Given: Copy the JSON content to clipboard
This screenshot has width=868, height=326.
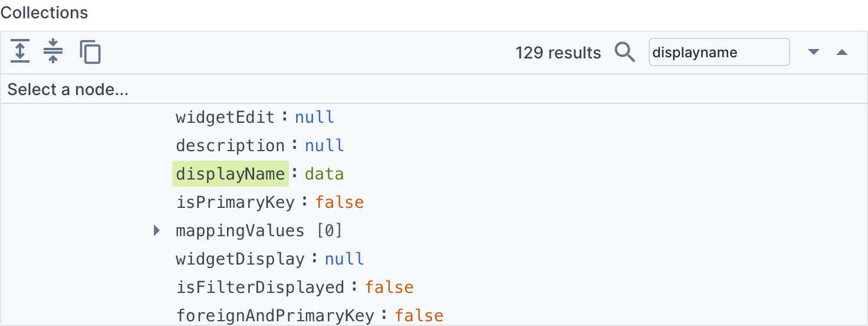Looking at the screenshot, I should click(x=90, y=52).
